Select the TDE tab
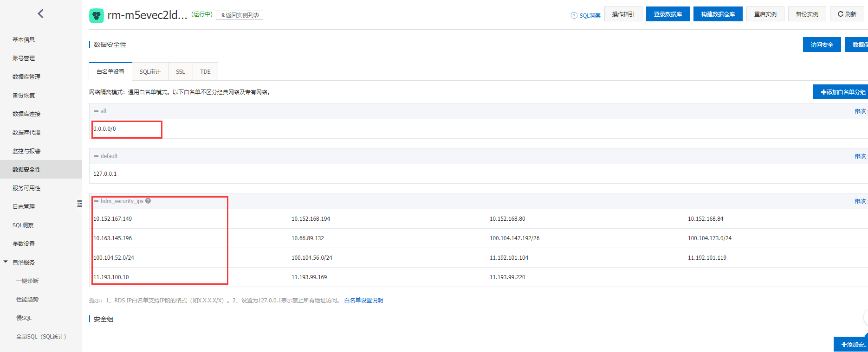This screenshot has height=352, width=868. [x=205, y=72]
